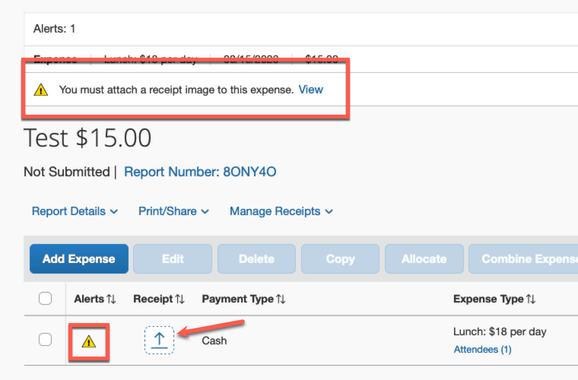Open Report Number: 8ONY4O link
The height and width of the screenshot is (380, 578).
pos(200,172)
